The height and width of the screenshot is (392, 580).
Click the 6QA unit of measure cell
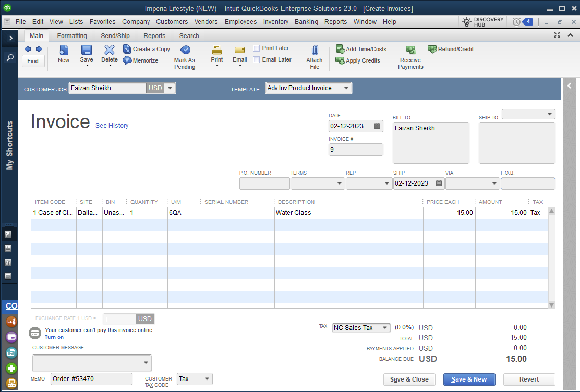pyautogui.click(x=184, y=213)
